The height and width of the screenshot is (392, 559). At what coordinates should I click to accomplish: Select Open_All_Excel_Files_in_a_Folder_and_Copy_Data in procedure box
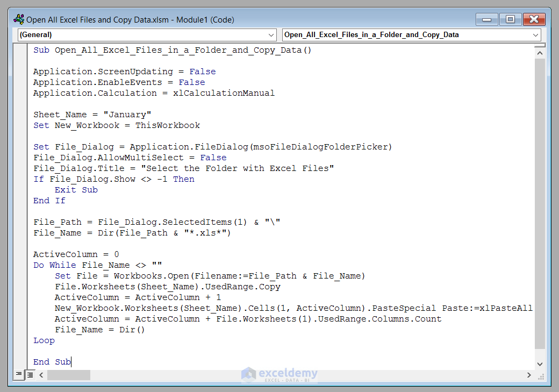tap(376, 34)
